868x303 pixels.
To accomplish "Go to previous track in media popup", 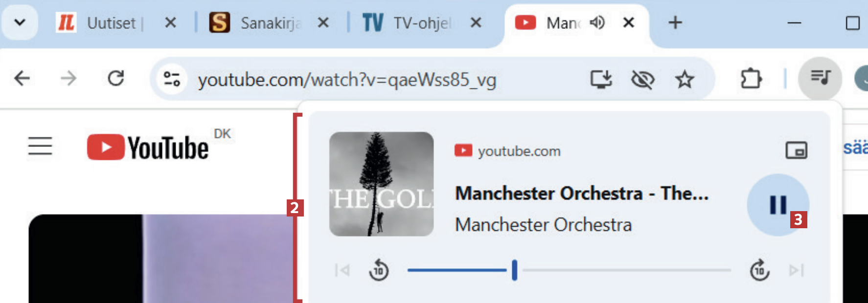I will point(342,270).
